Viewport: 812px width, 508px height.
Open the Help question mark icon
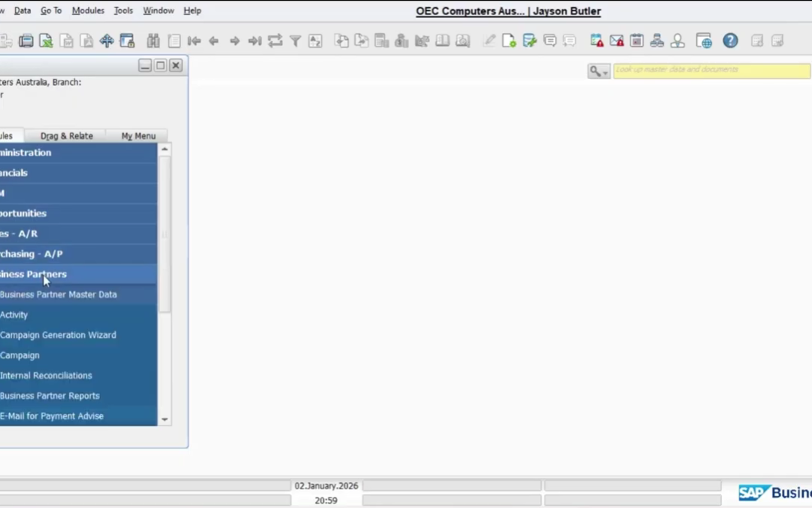730,41
